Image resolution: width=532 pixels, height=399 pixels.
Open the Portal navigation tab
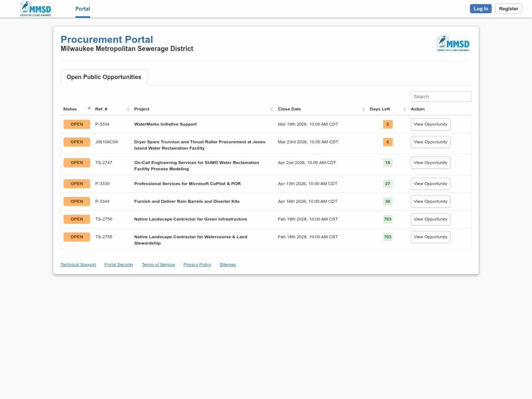pos(82,9)
